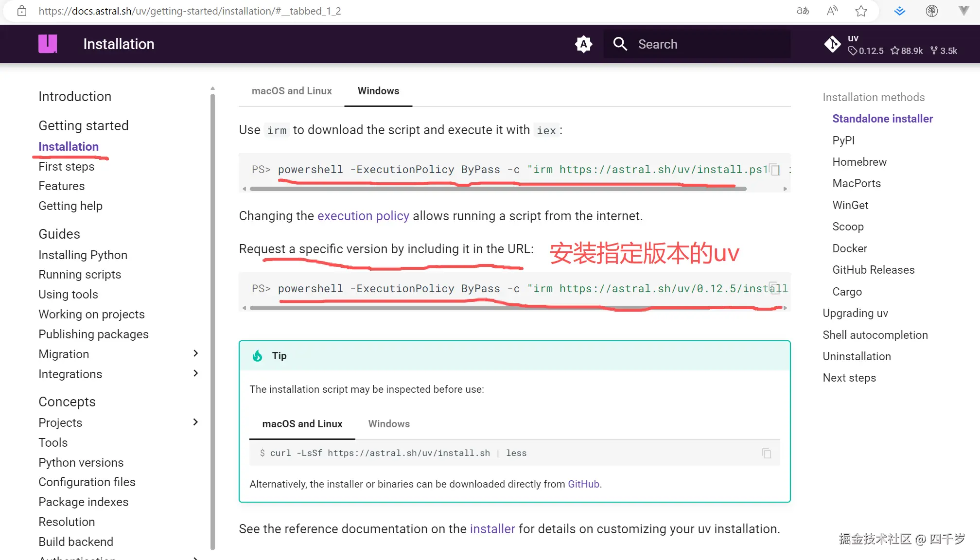Click left scroll arrow of versioned code block

pos(244,308)
